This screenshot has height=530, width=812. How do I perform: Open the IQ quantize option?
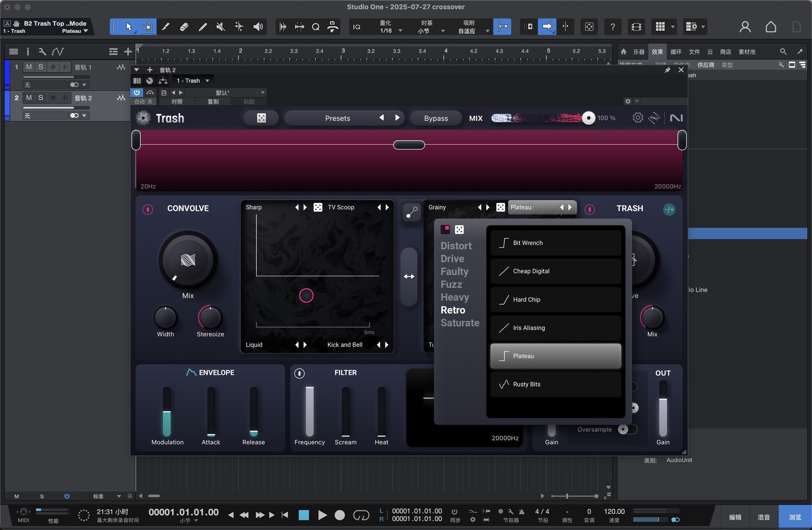pos(357,27)
